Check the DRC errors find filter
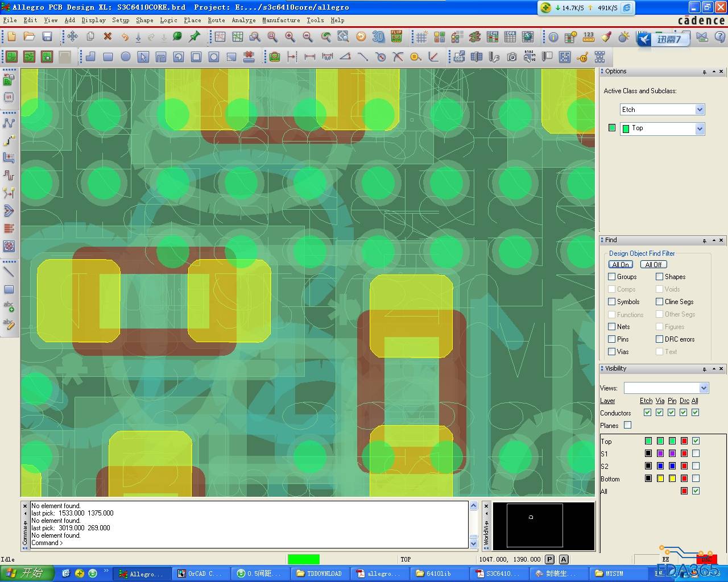This screenshot has width=728, height=582. pyautogui.click(x=660, y=339)
